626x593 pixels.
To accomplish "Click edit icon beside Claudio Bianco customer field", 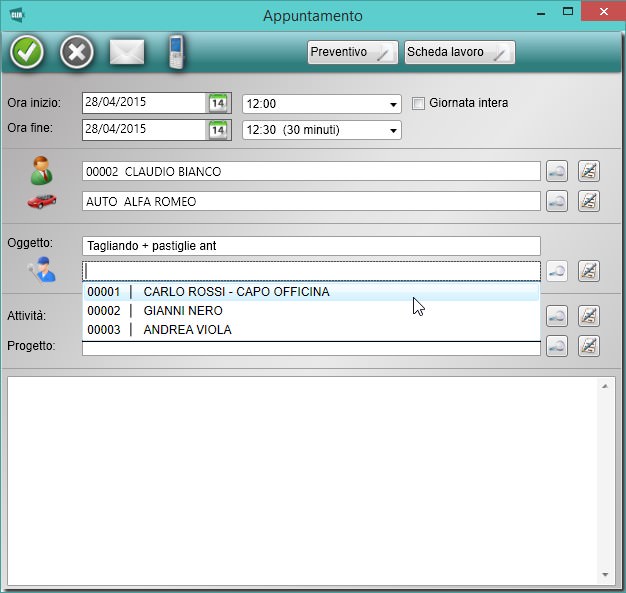I will (x=589, y=171).
